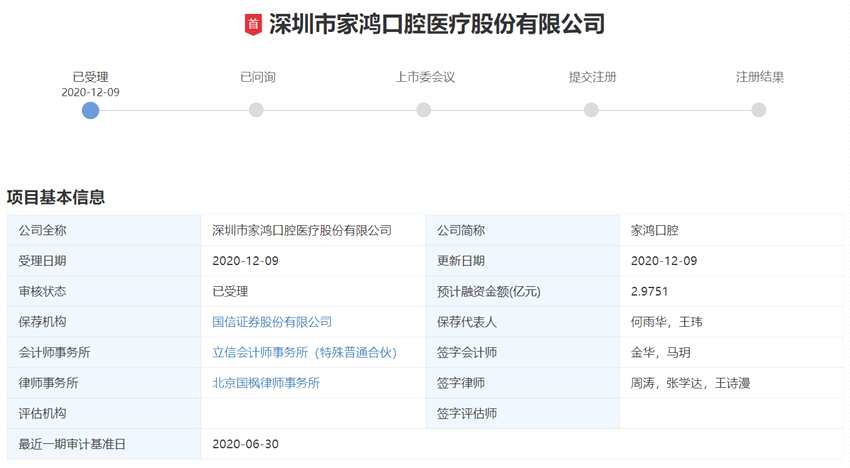
Task: Click the 更新日期 value 2020-12-09
Action: [x=664, y=261]
